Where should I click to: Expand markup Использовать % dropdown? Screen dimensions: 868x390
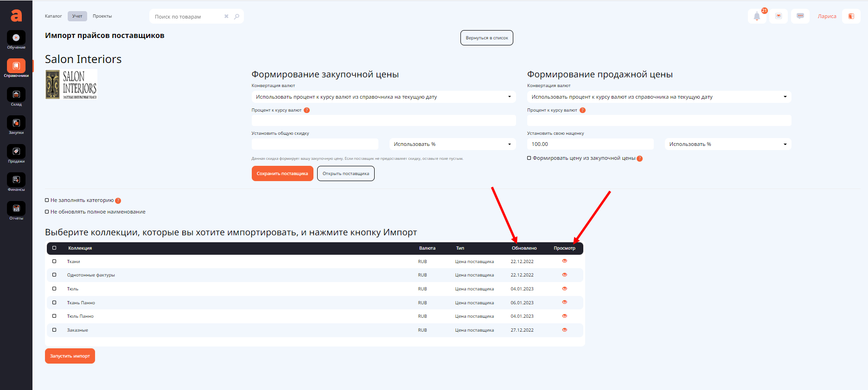click(728, 144)
